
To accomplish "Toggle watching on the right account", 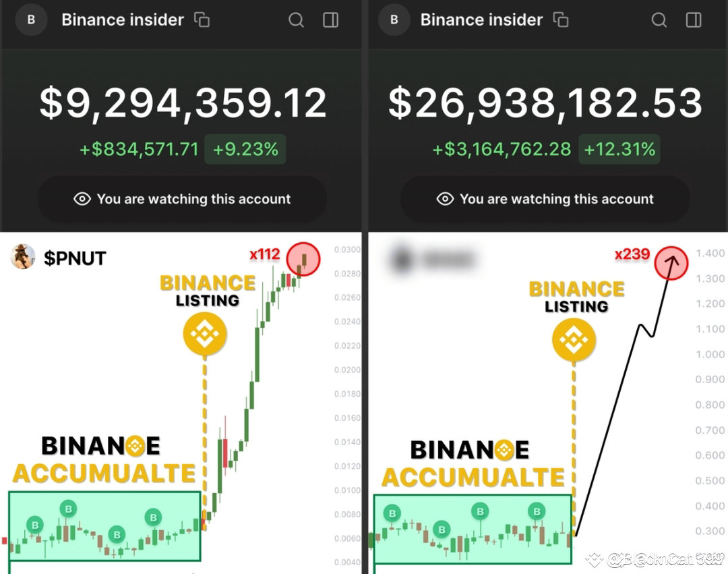I will point(546,198).
